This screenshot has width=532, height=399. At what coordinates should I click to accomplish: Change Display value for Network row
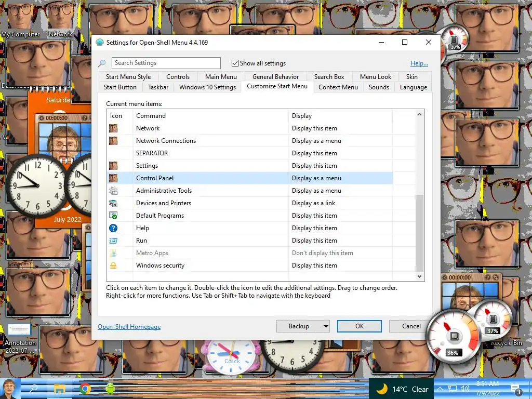[314, 128]
